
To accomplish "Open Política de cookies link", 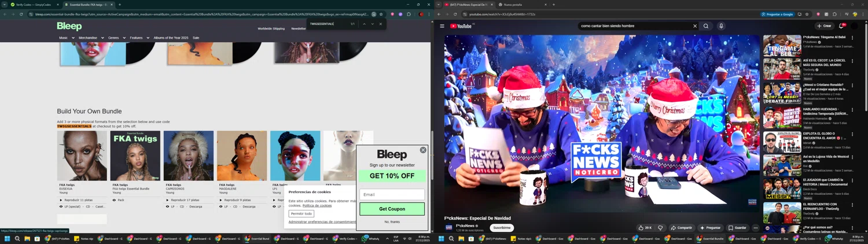I will [x=317, y=205].
